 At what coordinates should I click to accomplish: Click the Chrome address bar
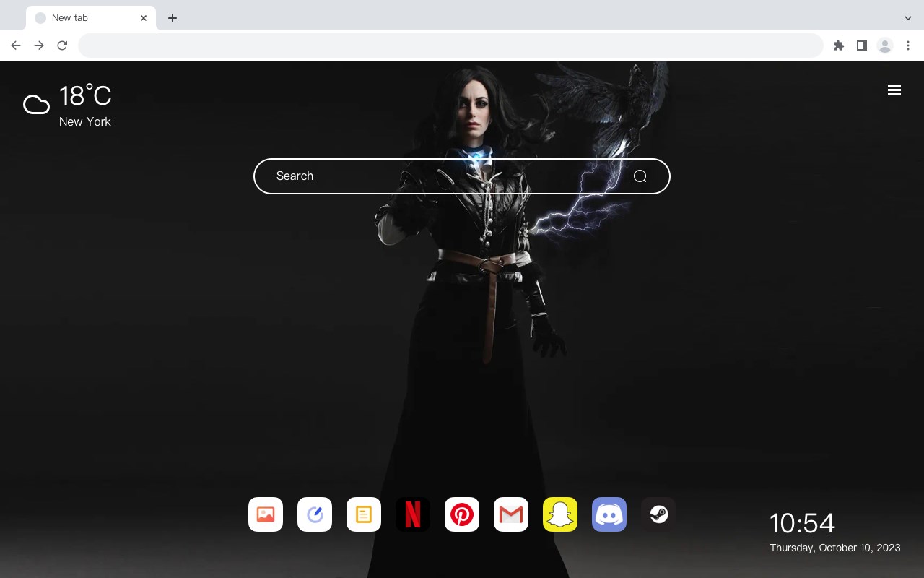click(x=450, y=46)
